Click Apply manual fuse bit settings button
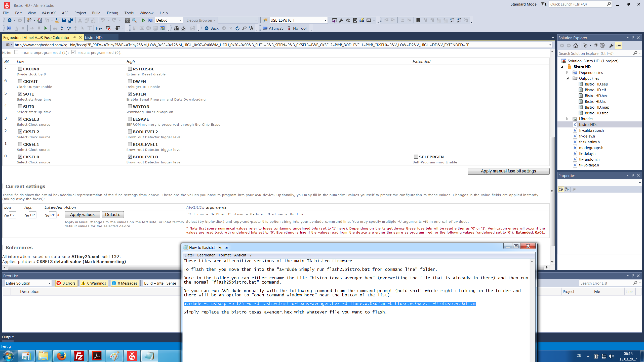Viewport: 644px width, 362px height. coord(508,171)
